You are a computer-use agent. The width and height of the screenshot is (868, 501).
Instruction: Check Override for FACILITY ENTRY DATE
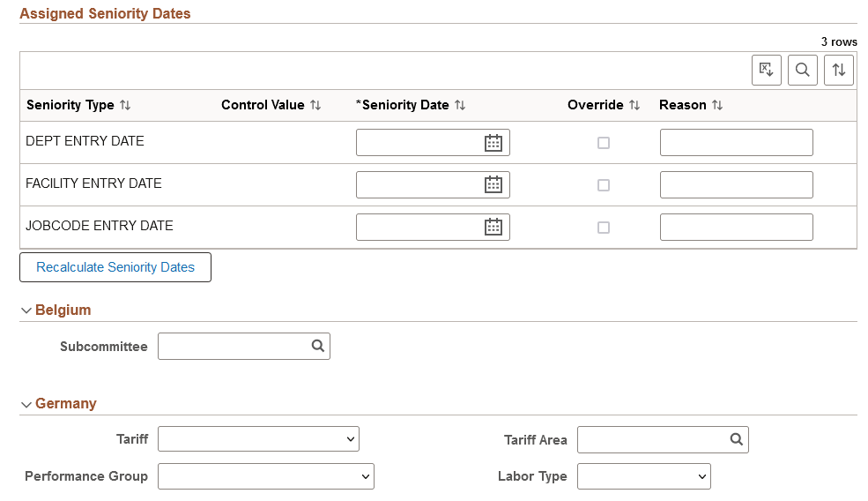click(x=604, y=185)
